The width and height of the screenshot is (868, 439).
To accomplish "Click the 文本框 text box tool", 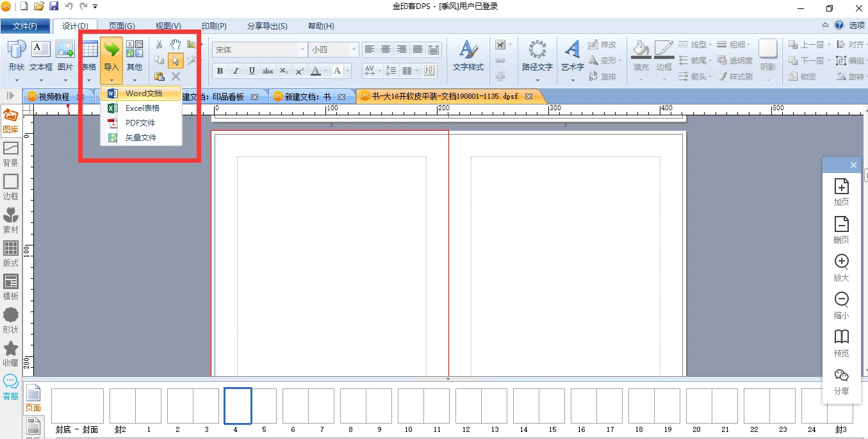I will coord(41,54).
